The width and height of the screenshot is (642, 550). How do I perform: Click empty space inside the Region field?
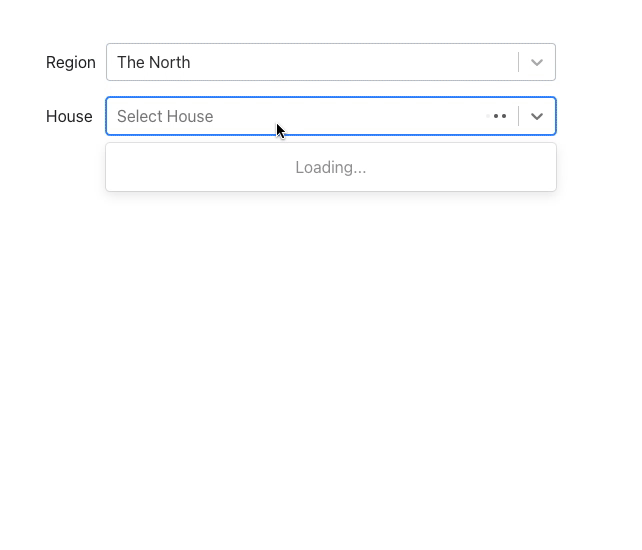pos(350,62)
